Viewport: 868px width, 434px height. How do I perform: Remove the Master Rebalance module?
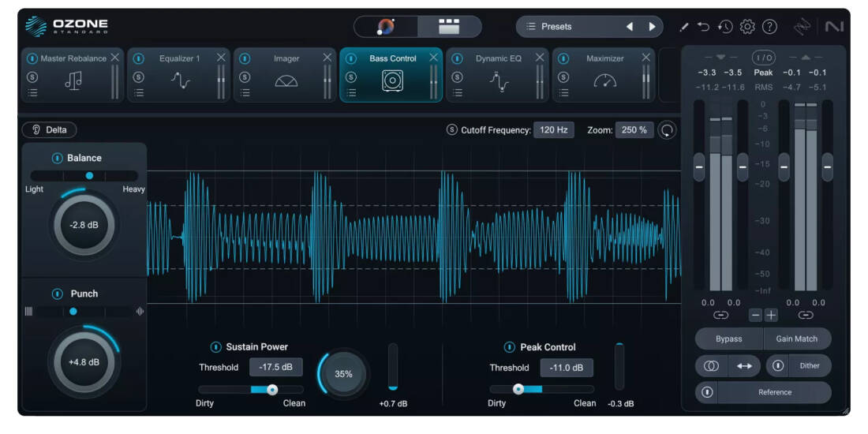[x=114, y=58]
